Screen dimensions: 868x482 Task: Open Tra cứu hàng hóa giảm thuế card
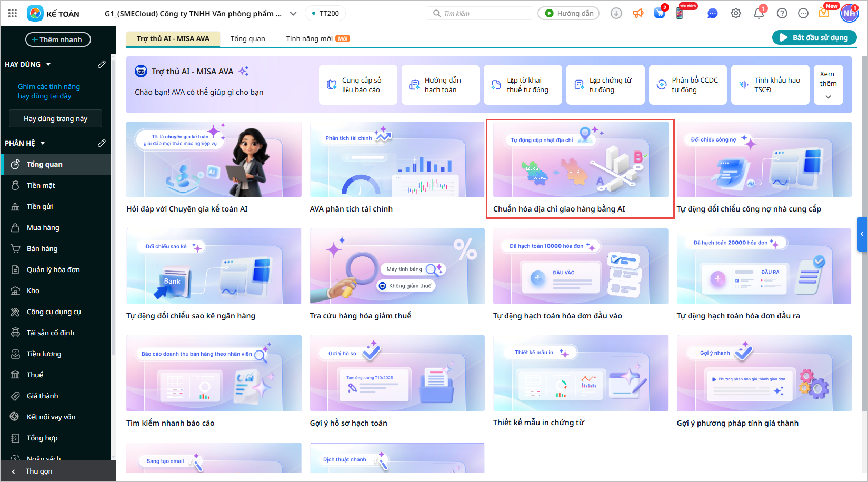(397, 275)
